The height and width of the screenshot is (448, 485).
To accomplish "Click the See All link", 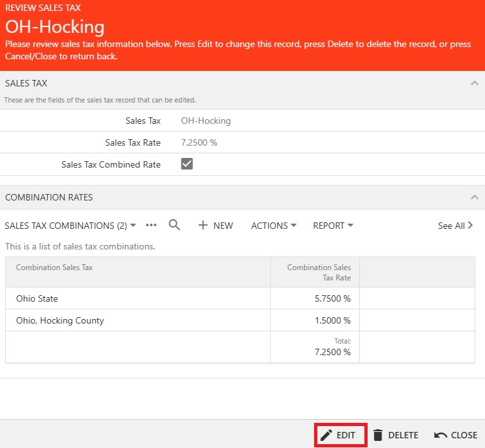I will pos(455,226).
